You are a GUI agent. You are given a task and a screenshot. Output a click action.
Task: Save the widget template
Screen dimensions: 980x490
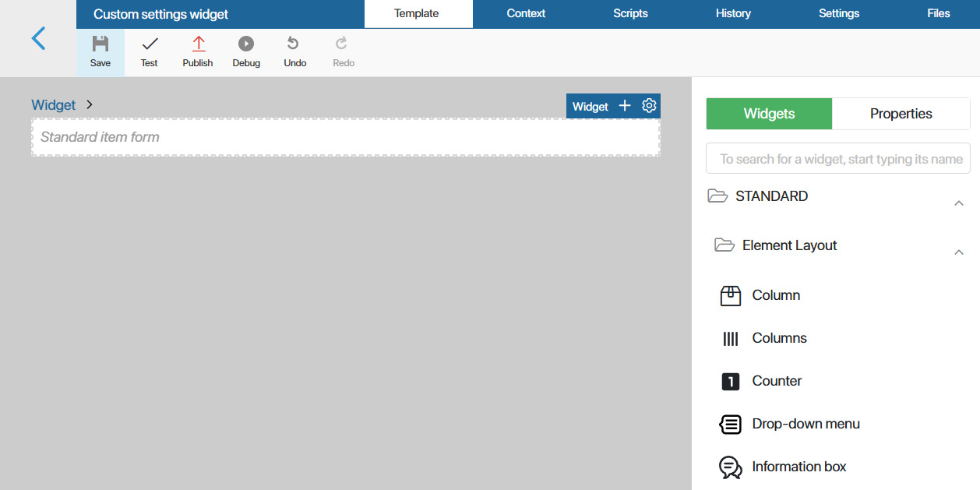(100, 52)
